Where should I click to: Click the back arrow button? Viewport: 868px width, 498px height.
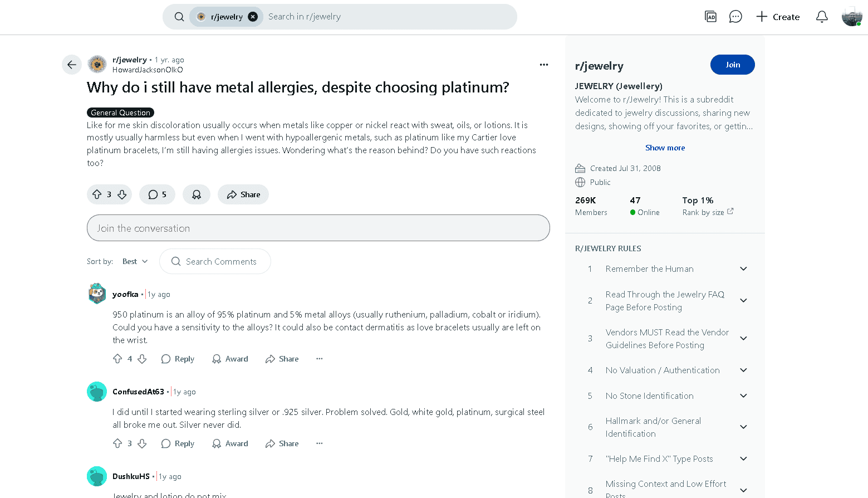click(72, 65)
